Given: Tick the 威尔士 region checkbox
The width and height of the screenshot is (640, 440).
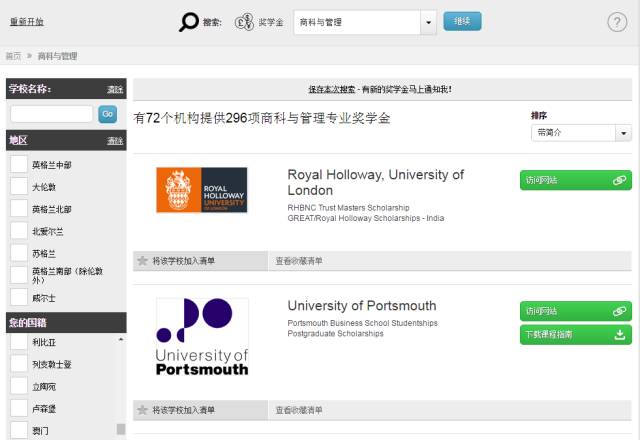Looking at the screenshot, I should pyautogui.click(x=19, y=297).
